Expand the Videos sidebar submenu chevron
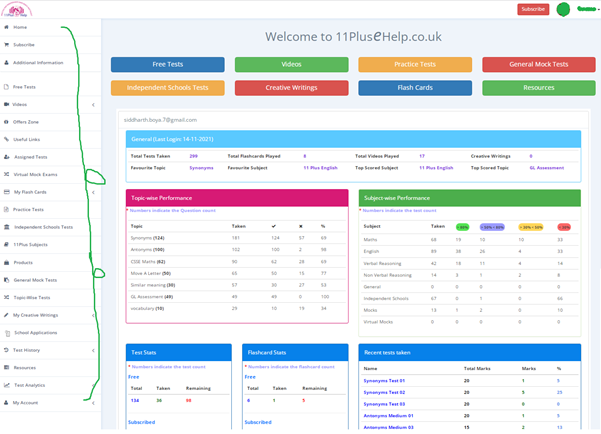Viewport: 601px width, 434px height. point(93,105)
